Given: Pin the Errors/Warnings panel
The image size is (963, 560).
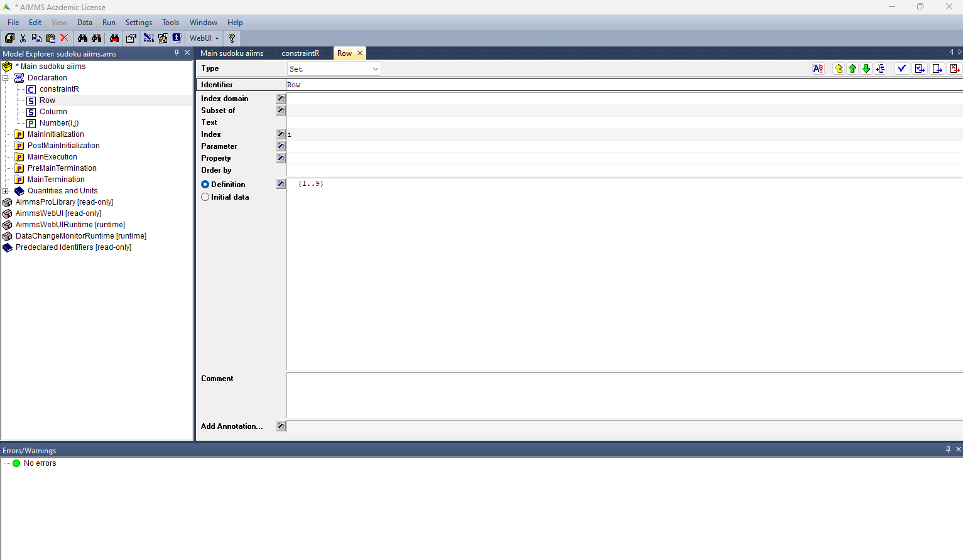Looking at the screenshot, I should coord(948,450).
